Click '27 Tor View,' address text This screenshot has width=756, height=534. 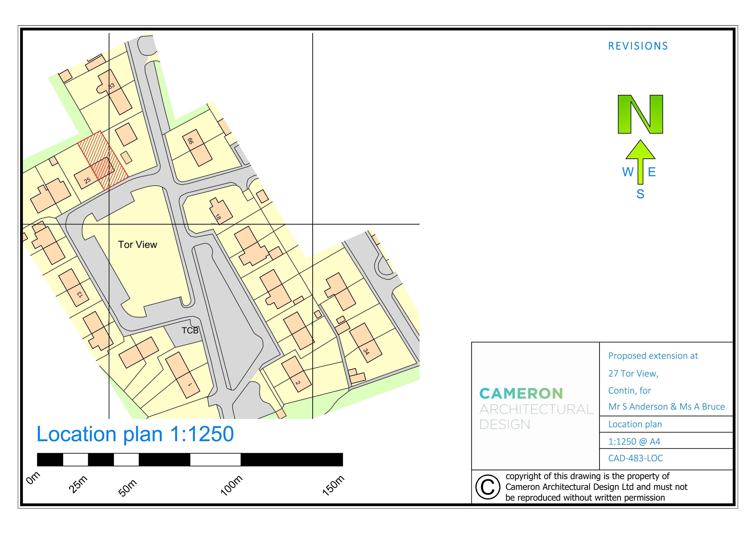633,374
